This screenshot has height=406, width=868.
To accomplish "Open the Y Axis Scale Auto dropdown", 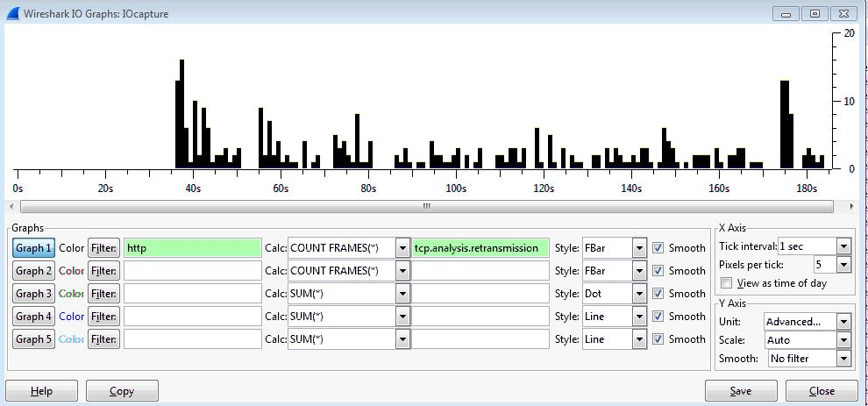I will pyautogui.click(x=843, y=339).
